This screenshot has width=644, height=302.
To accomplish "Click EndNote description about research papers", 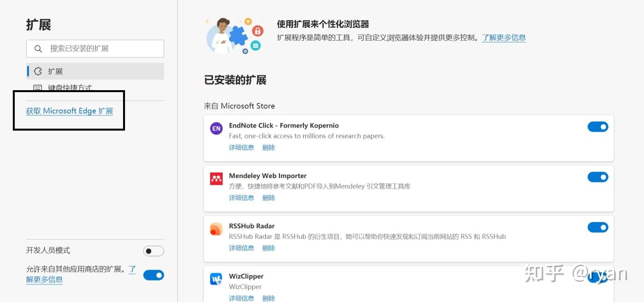I will [307, 136].
